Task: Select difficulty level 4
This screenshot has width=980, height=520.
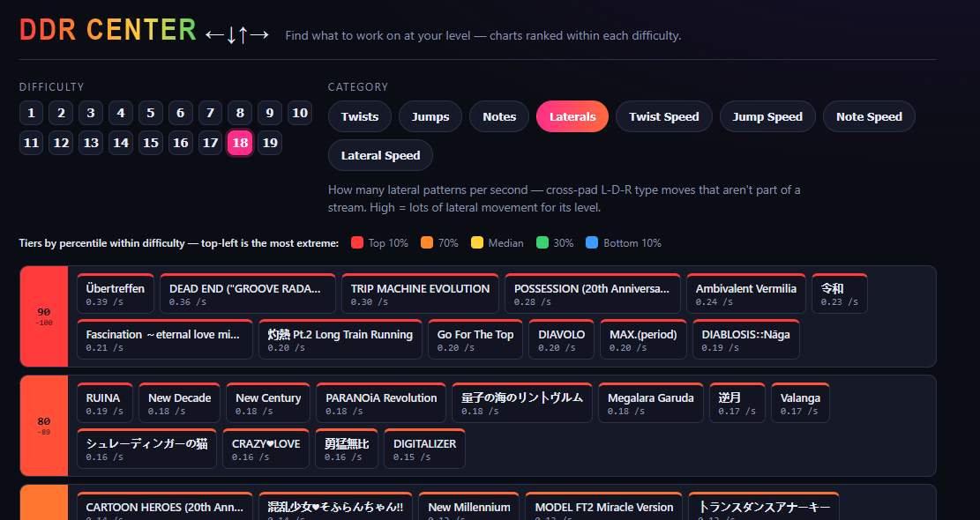Action: tap(121, 113)
